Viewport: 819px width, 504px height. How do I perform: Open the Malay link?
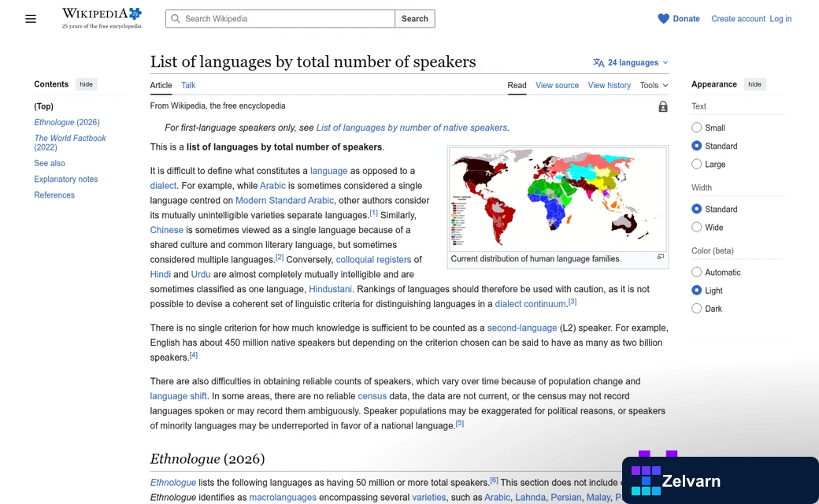(598, 498)
